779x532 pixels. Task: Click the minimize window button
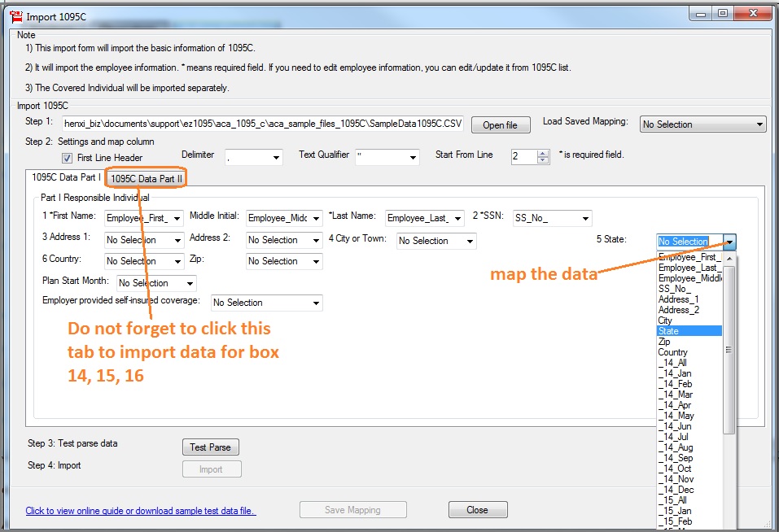[x=701, y=13]
